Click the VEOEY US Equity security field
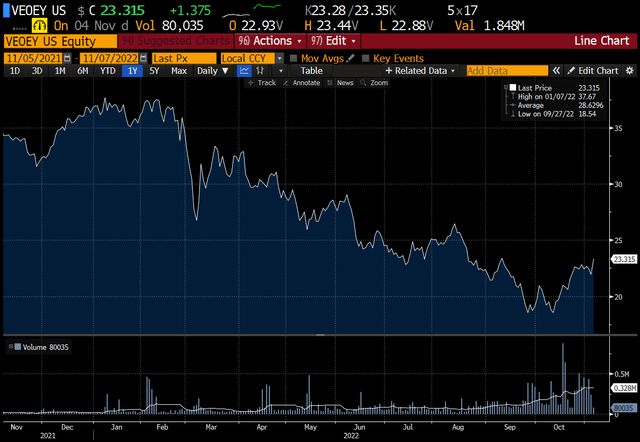This screenshot has width=640, height=442. [x=60, y=41]
